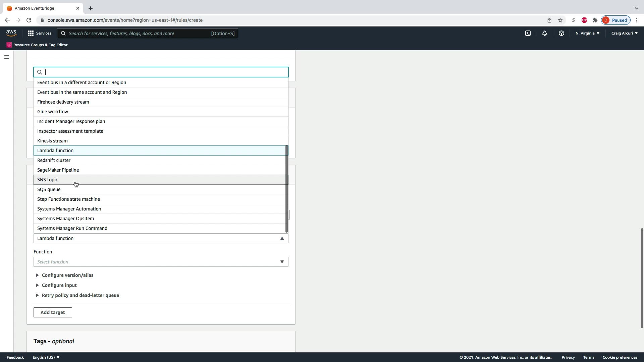Open the notifications bell icon
This screenshot has width=644, height=362.
(x=545, y=33)
